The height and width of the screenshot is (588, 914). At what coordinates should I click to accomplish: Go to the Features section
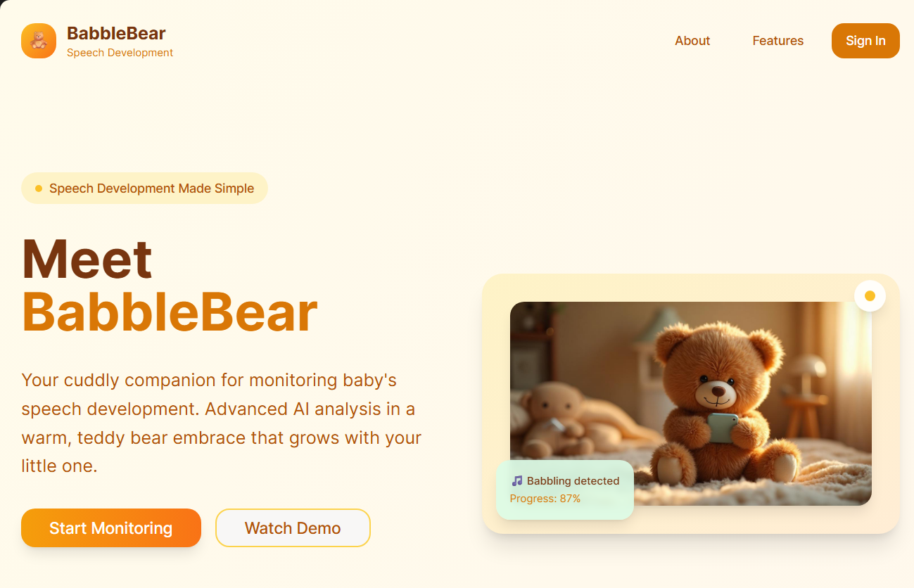pyautogui.click(x=777, y=41)
